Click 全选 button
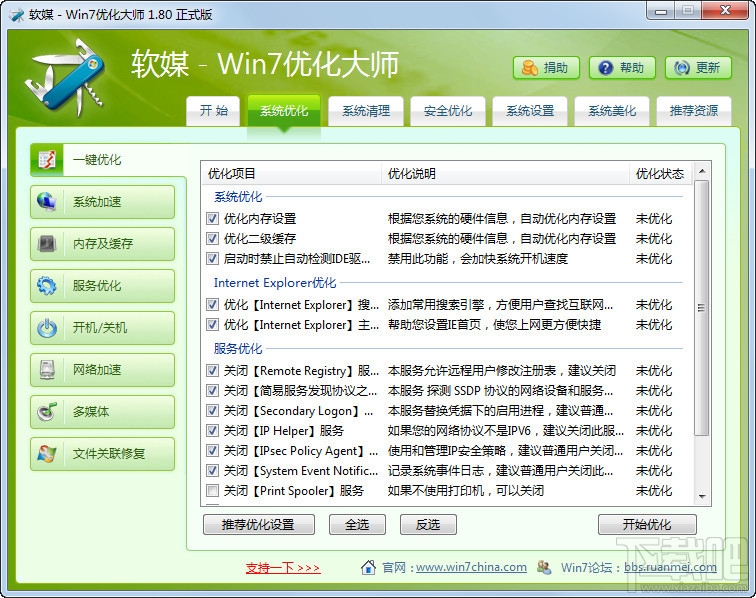756x598 pixels. click(x=357, y=525)
